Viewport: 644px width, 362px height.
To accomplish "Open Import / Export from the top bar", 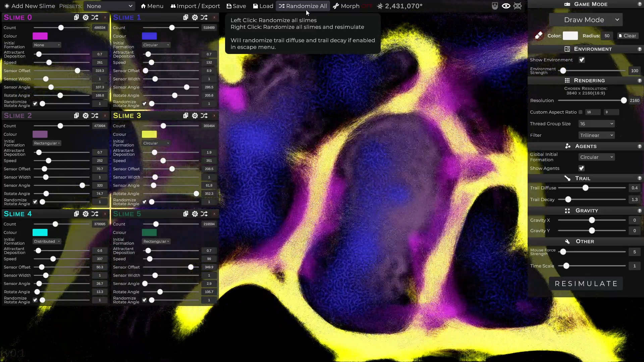I will click(x=195, y=6).
